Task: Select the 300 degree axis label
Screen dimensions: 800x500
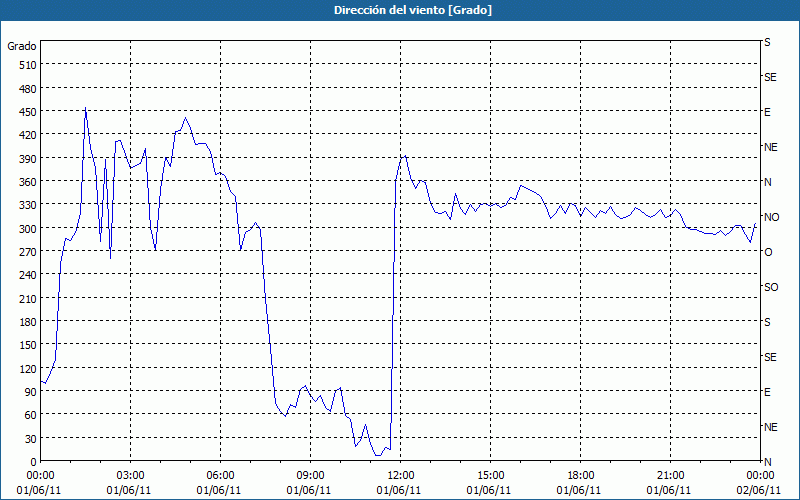Action: pos(28,229)
